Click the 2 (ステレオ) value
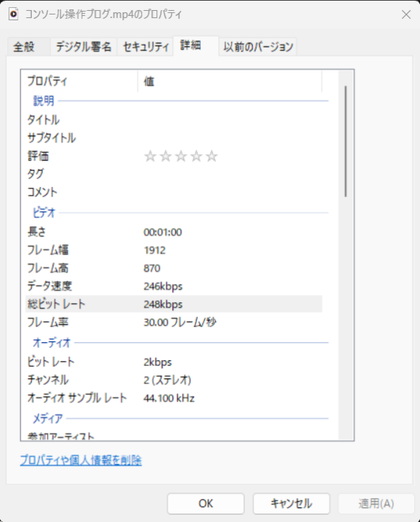 tap(167, 380)
